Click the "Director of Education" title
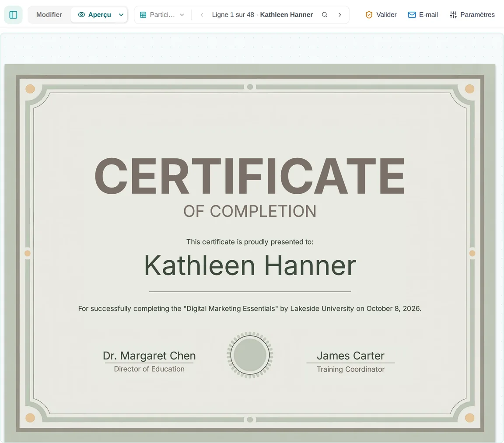 tap(149, 369)
